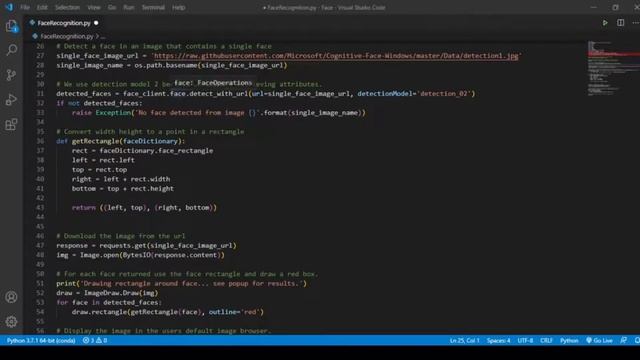Start server with Go Live

[x=599, y=340]
